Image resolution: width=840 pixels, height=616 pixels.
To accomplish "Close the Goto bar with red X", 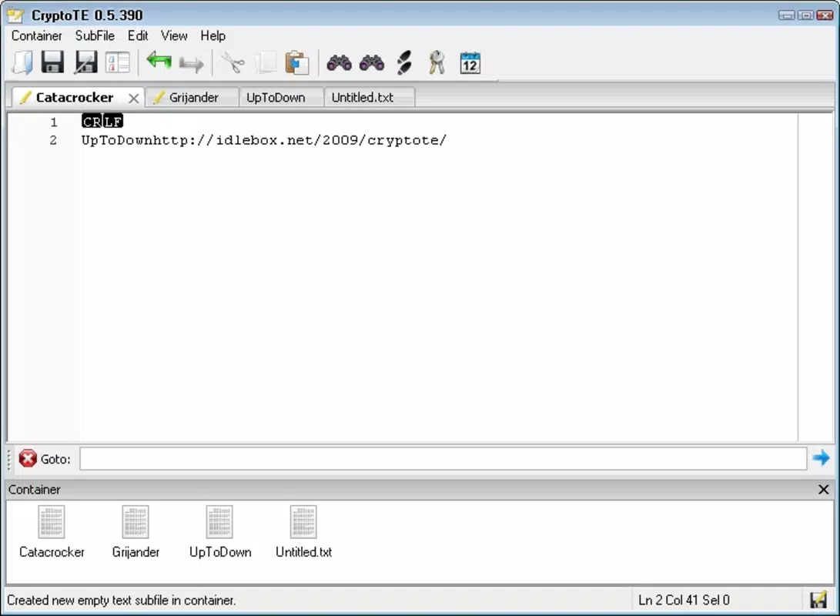I will (28, 458).
